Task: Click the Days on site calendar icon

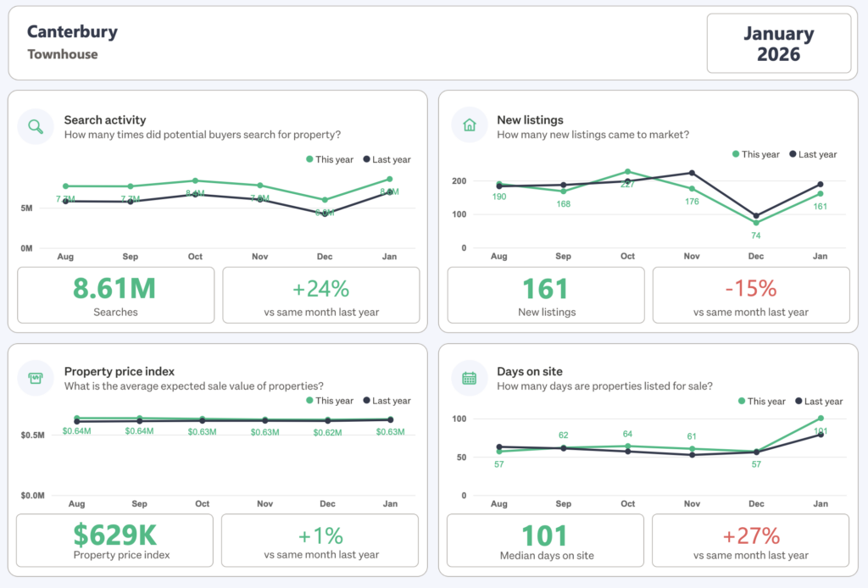Action: (x=470, y=380)
